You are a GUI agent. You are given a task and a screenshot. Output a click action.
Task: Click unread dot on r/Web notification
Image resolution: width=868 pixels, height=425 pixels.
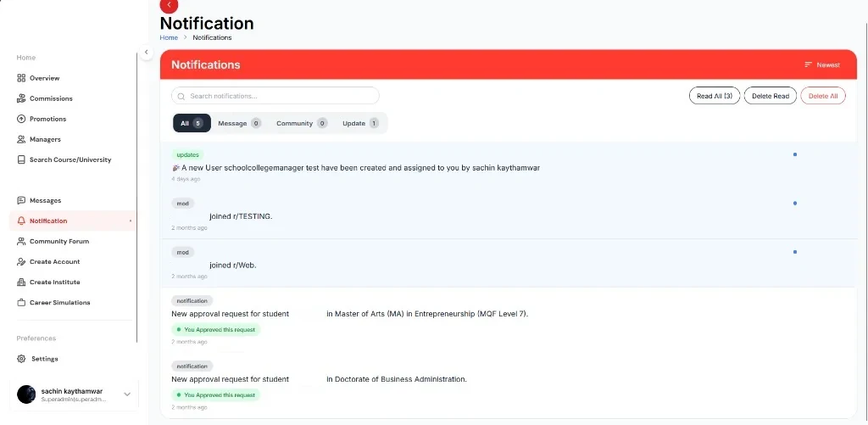(795, 252)
